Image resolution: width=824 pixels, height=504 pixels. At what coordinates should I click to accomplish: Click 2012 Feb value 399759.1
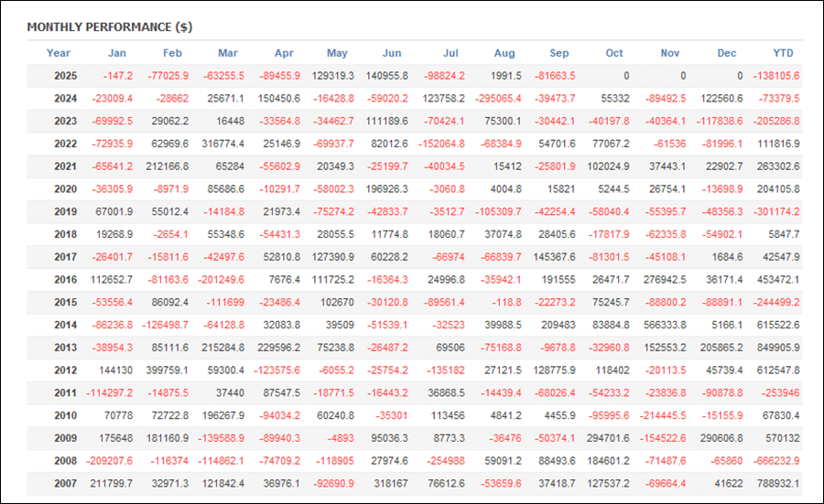coord(165,370)
